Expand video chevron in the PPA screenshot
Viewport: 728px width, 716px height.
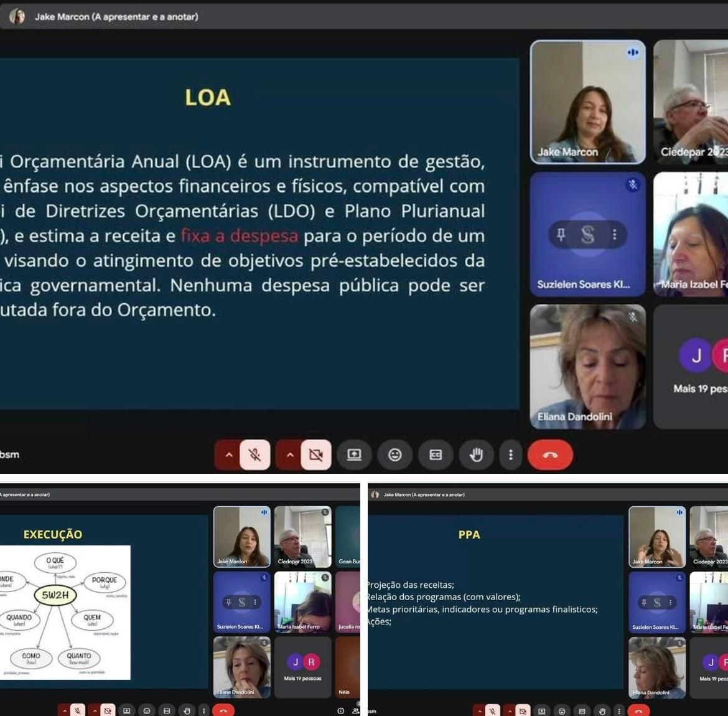point(510,710)
